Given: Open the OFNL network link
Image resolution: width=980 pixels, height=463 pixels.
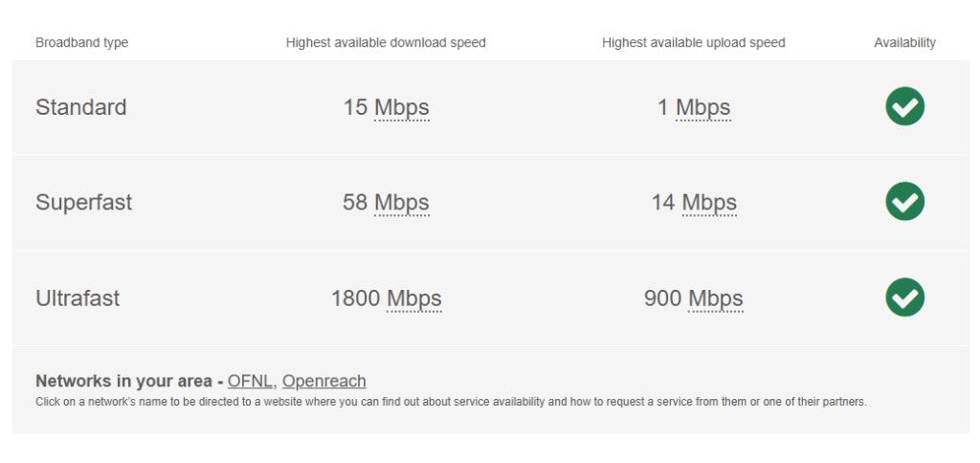Looking at the screenshot, I should click(250, 381).
